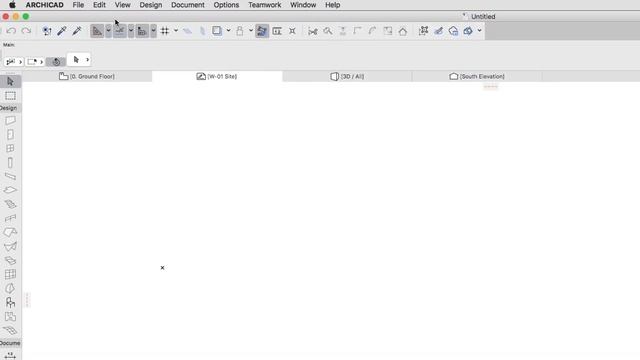The height and width of the screenshot is (360, 640).
Task: Select the Wall tool
Action: [10, 120]
